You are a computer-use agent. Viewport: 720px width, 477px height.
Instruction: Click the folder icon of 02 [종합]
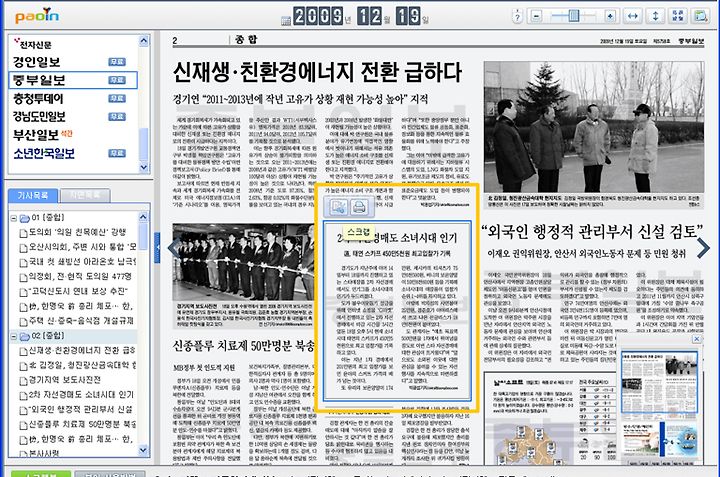pos(24,337)
